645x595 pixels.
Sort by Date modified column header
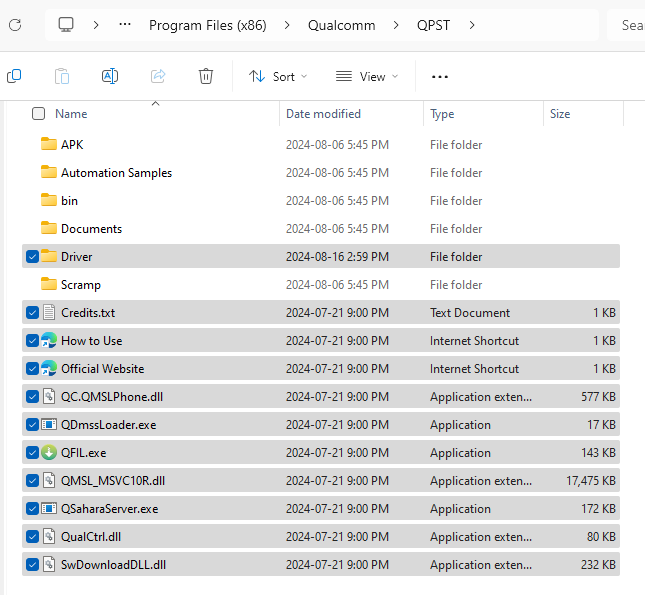[x=323, y=114]
